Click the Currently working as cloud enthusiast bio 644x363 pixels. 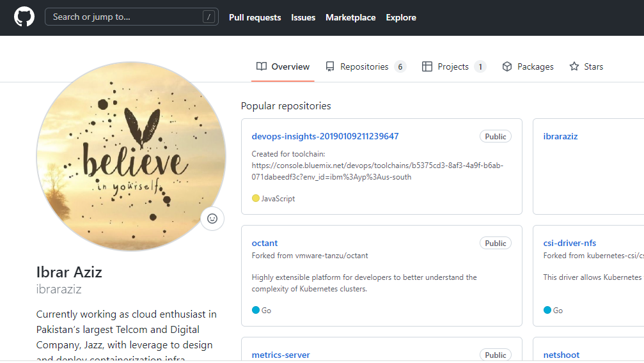(127, 336)
